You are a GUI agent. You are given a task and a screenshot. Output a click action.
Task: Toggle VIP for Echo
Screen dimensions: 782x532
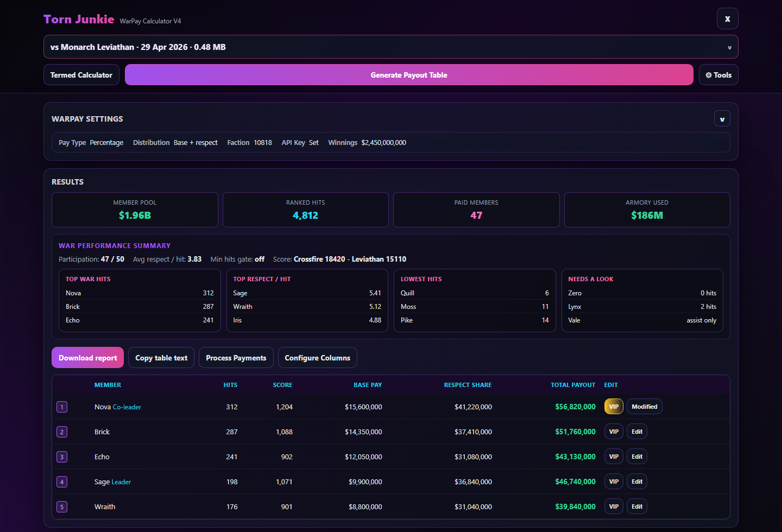pos(614,457)
